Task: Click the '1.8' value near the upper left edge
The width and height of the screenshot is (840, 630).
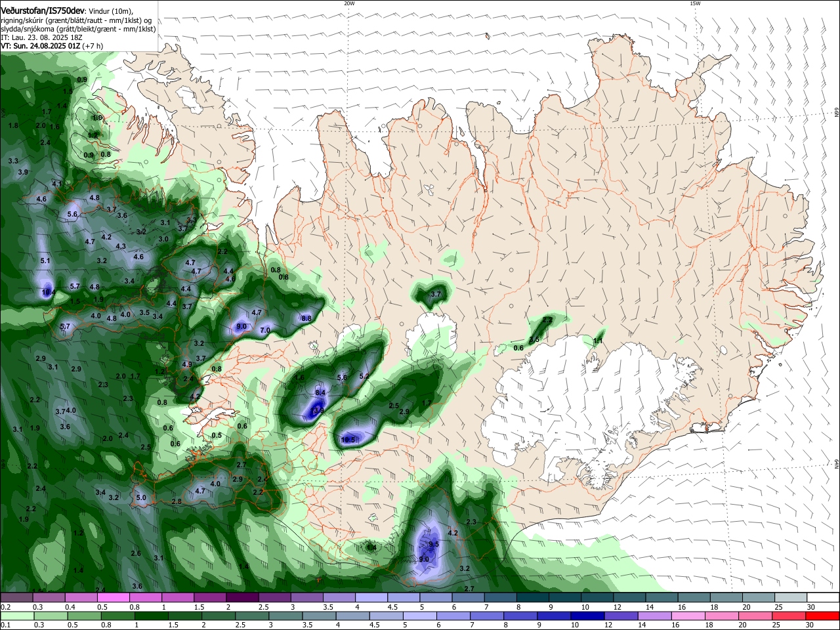Action: (x=13, y=126)
